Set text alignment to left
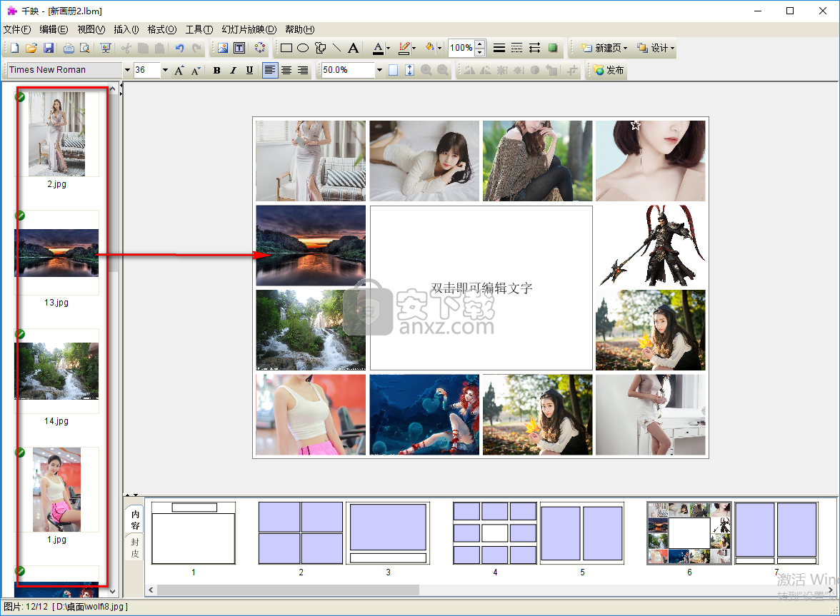This screenshot has width=840, height=616. 270,70
